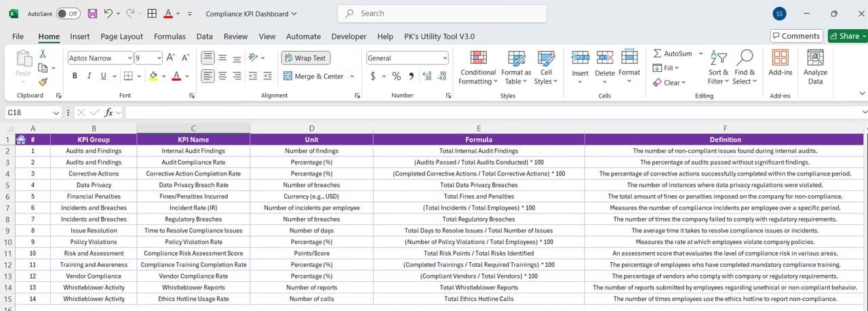Apply the font color A icon
The image size is (868, 311).
[176, 76]
